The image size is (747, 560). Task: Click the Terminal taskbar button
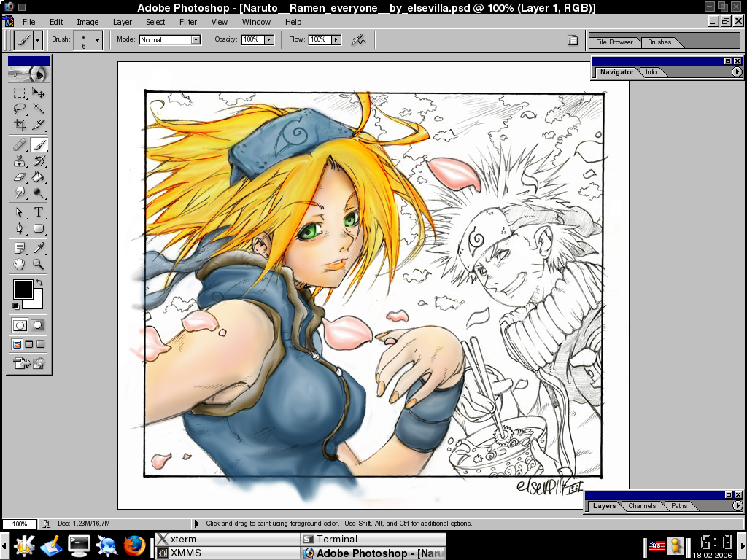tap(373, 539)
